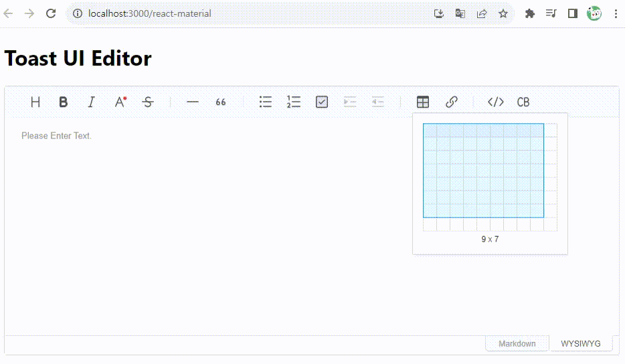Toggle bold formatting
Screen dimensions: 625x364
click(63, 102)
